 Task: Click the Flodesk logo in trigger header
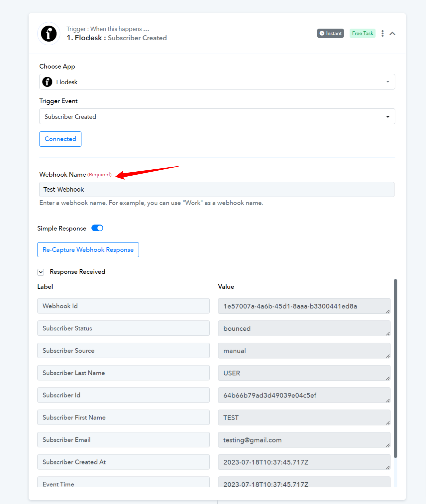coord(49,34)
